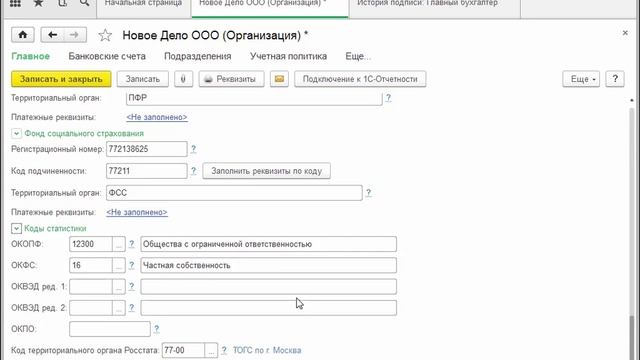The height and width of the screenshot is (360, 640).
Task: Click the empty ОКВЭД ред. 1 code field
Action: [x=91, y=287]
